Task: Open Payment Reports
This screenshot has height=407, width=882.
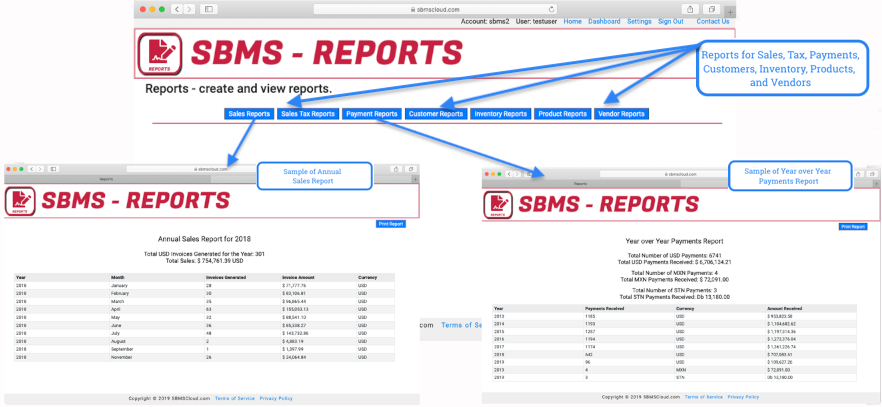Action: [372, 114]
